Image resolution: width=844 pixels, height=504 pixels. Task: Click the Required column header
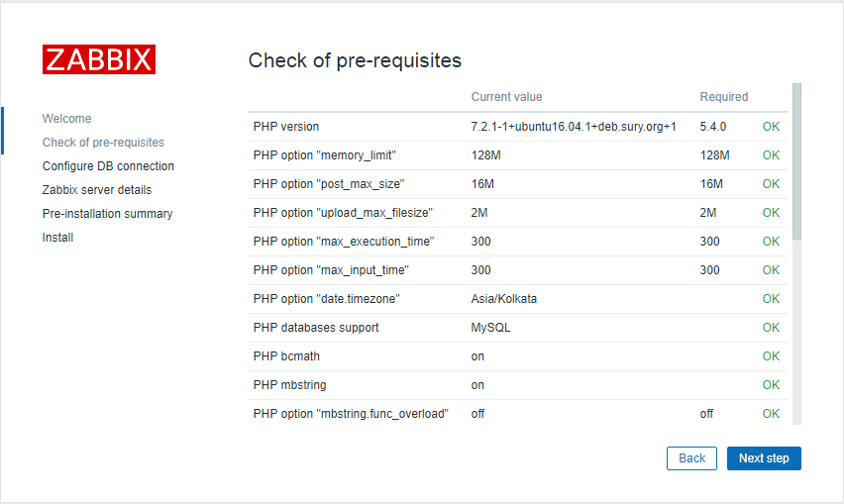click(724, 97)
